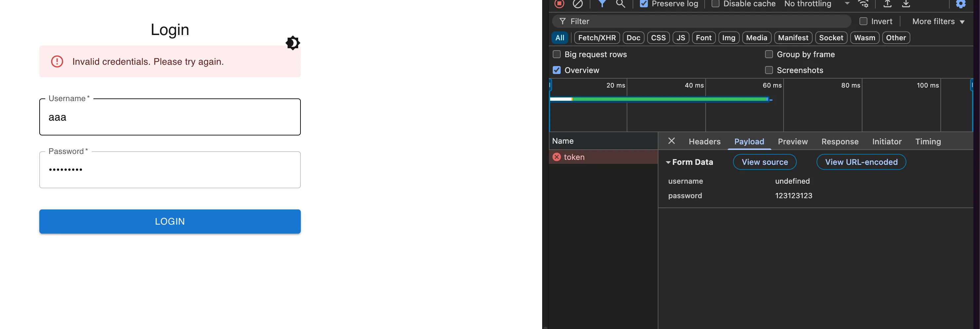Viewport: 980px width, 329px height.
Task: Stop recording network log
Action: coord(559,4)
